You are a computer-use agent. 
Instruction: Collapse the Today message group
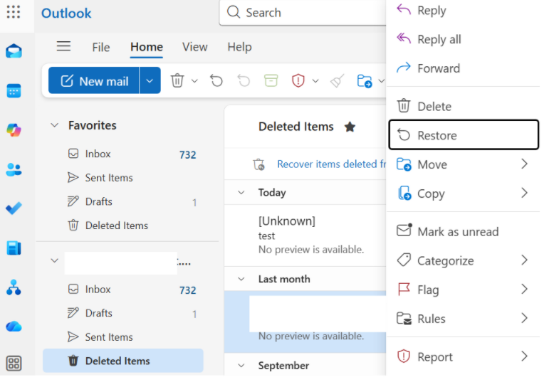[x=241, y=192]
